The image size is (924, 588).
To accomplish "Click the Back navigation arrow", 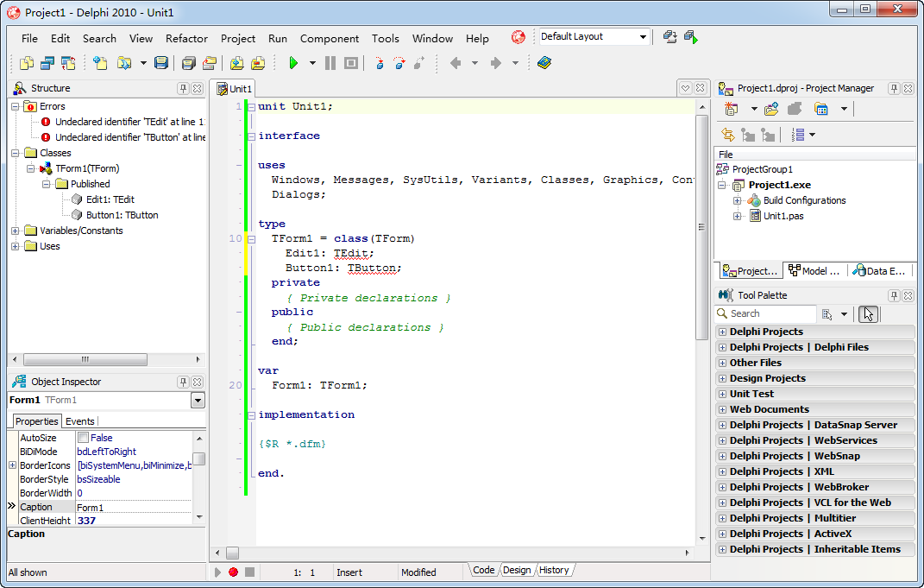I will point(456,63).
